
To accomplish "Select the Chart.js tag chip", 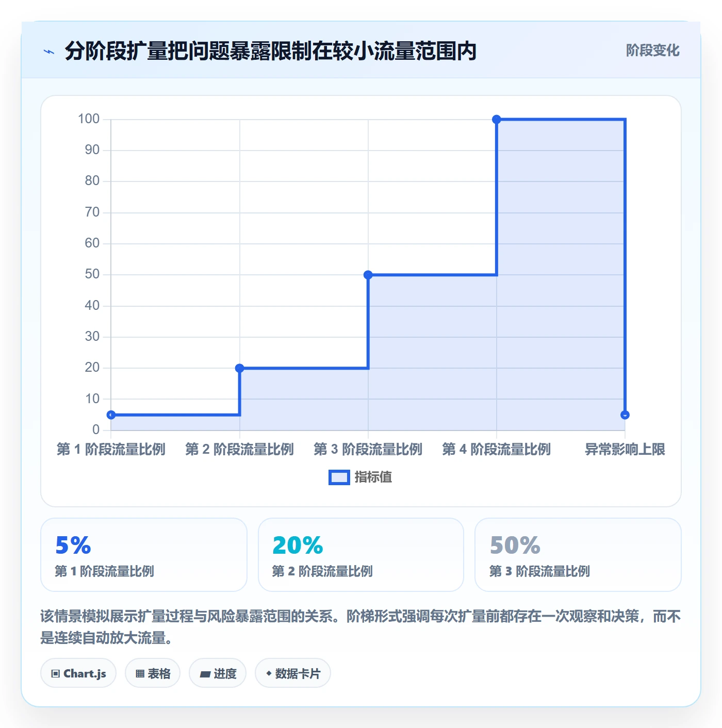I will point(78,673).
